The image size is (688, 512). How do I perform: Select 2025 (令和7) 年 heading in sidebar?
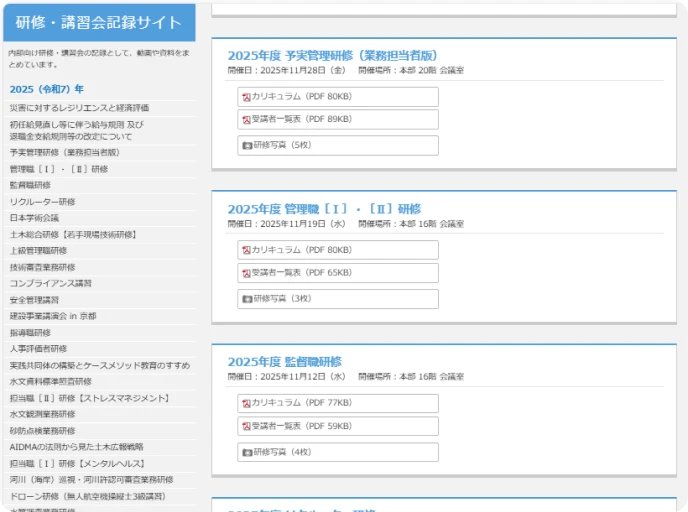tap(47, 88)
